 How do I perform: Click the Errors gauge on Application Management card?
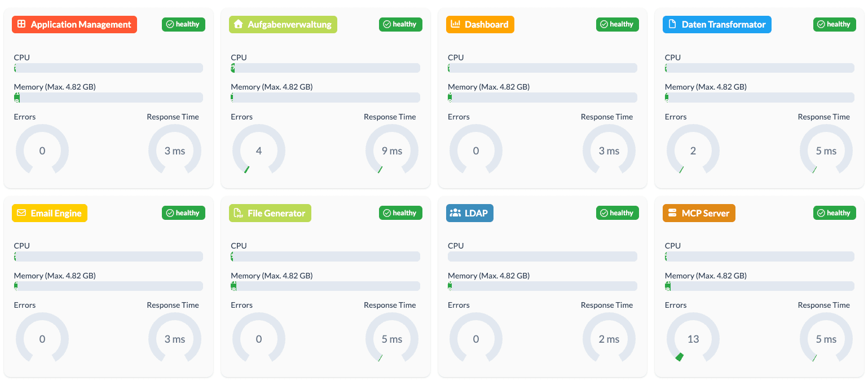click(42, 151)
